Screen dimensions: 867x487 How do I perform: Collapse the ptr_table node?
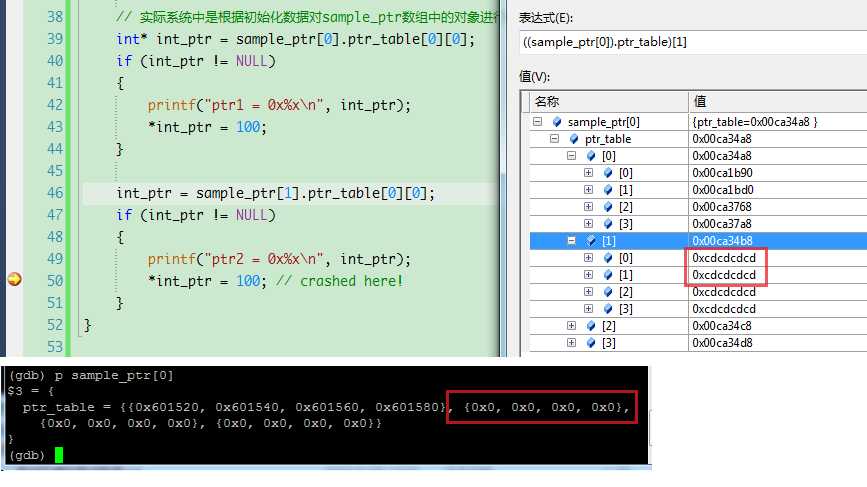pos(554,139)
